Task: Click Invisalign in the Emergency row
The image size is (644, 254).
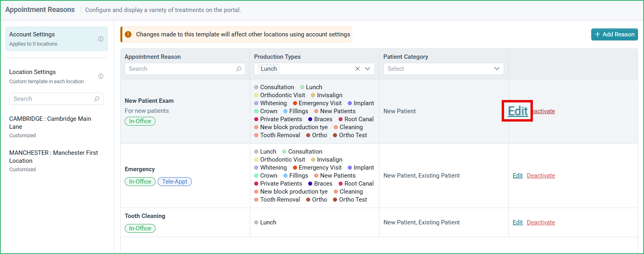Action: [329, 160]
